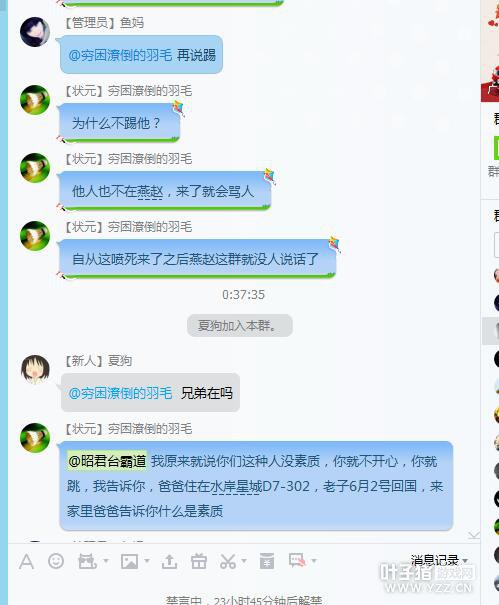499x605 pixels.
Task: Expand the sticker tool dropdown arrow
Action: pyautogui.click(x=106, y=561)
